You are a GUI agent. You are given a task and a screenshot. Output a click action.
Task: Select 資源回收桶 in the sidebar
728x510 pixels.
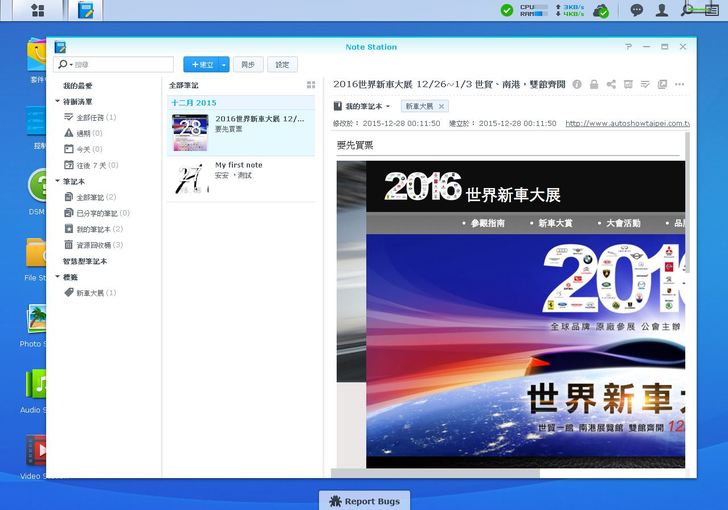click(99, 245)
